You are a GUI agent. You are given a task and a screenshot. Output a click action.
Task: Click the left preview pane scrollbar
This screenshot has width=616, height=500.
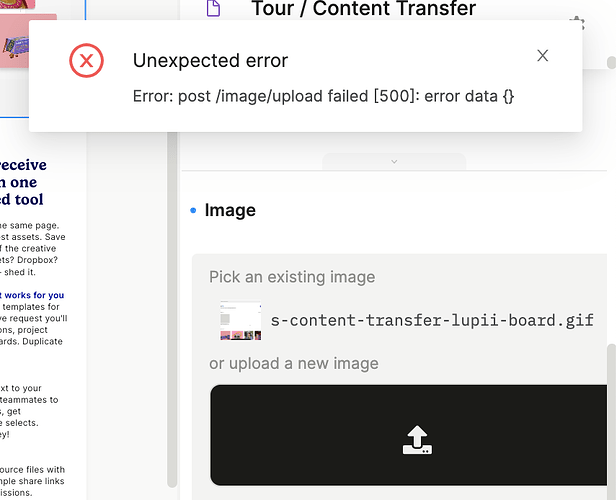172,300
